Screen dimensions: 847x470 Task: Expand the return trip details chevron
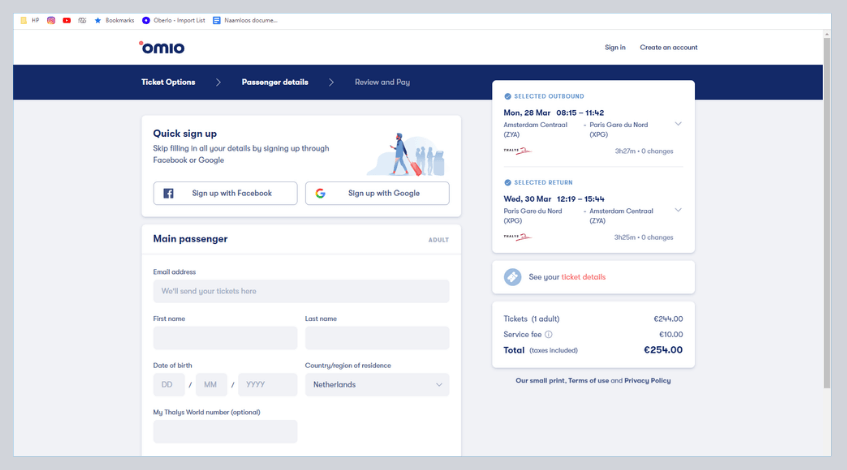(x=678, y=210)
